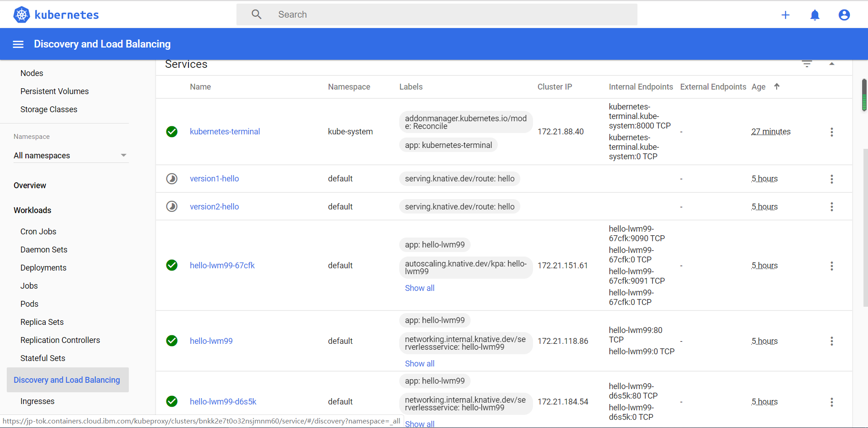Viewport: 868px width, 428px height.
Task: Click Cluster IP 172.21.88.40
Action: pos(561,132)
